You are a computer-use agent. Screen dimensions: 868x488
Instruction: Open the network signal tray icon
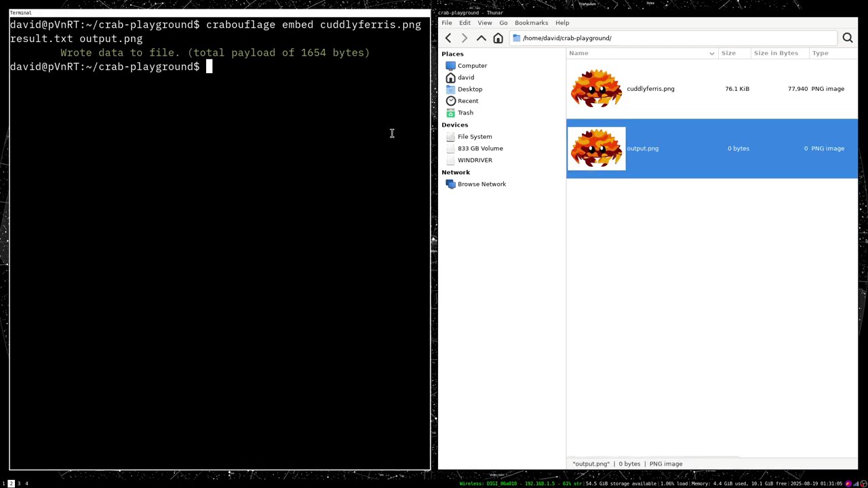(x=856, y=483)
